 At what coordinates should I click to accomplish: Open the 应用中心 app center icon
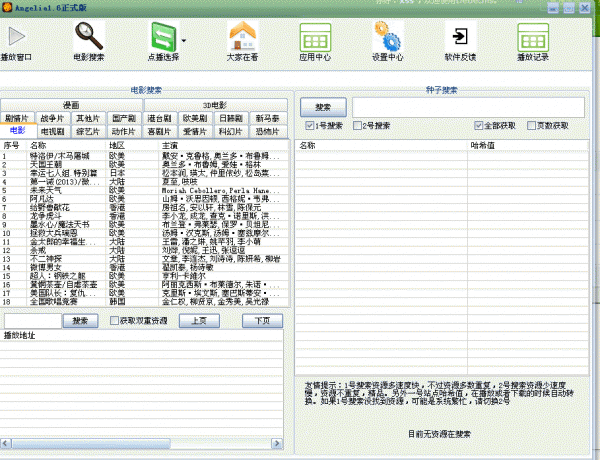click(x=314, y=38)
